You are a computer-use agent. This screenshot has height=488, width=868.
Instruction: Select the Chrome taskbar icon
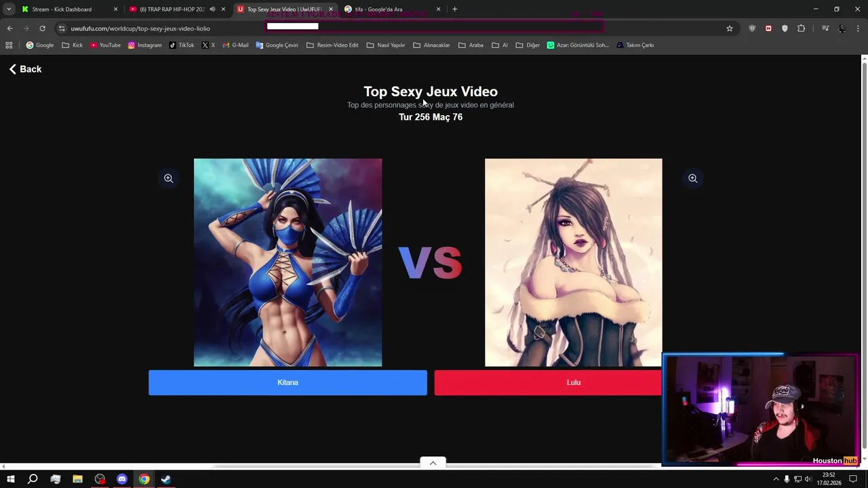pos(144,479)
